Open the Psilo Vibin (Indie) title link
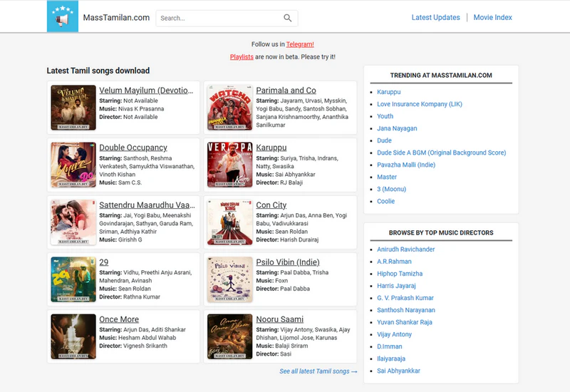The image size is (570, 392). [x=288, y=262]
